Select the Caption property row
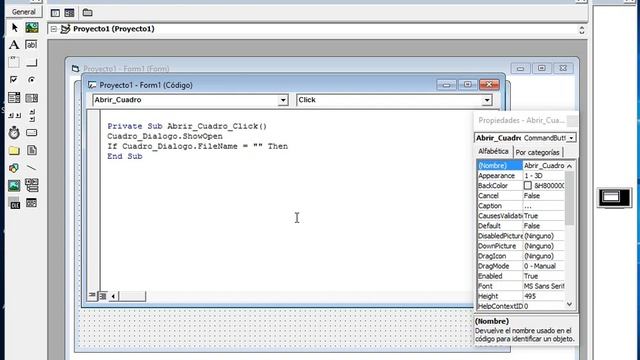This screenshot has width=640, height=360. [521, 206]
